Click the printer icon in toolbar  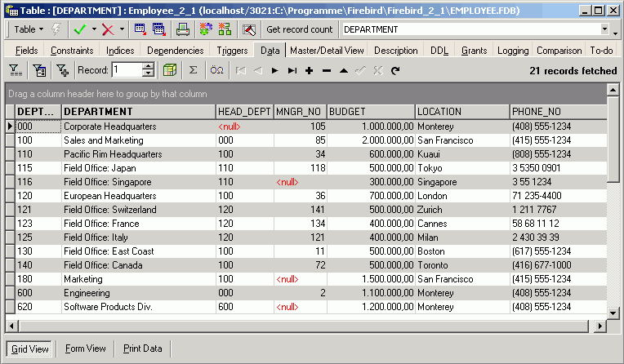coord(183,29)
